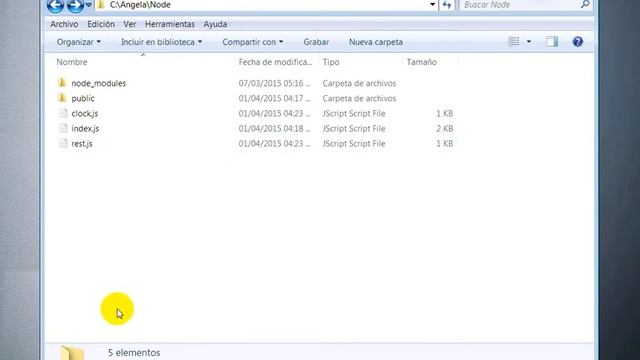Open the Herramientas menu
This screenshot has width=640, height=360.
170,24
